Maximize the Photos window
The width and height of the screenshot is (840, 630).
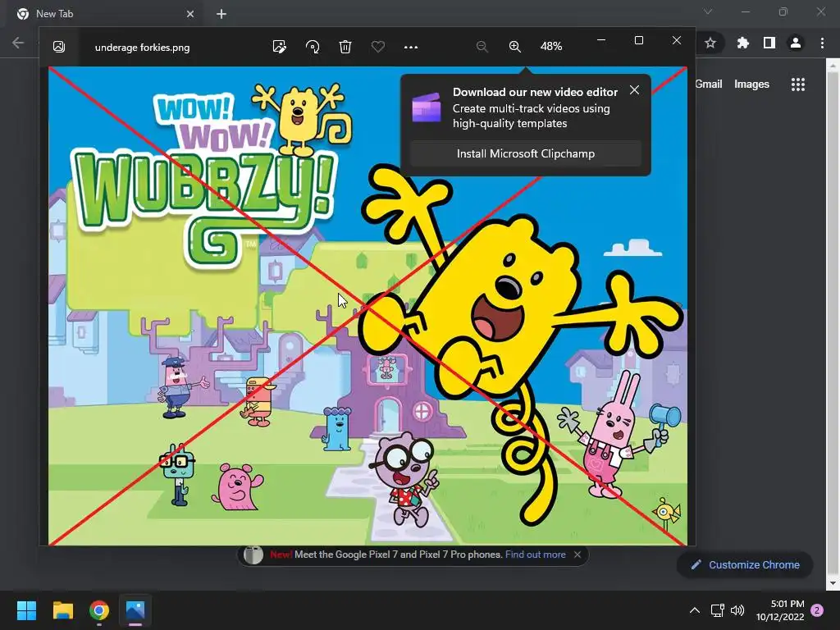[638, 40]
